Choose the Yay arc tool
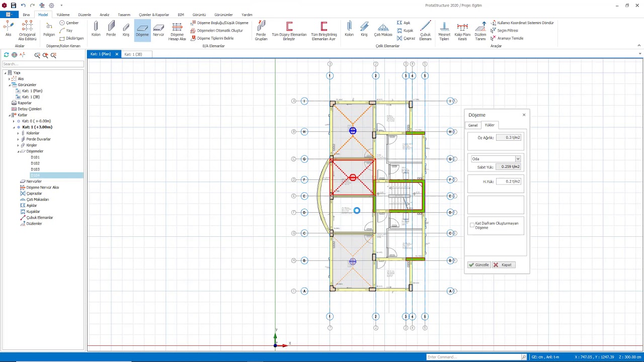644x362 pixels. (66, 31)
